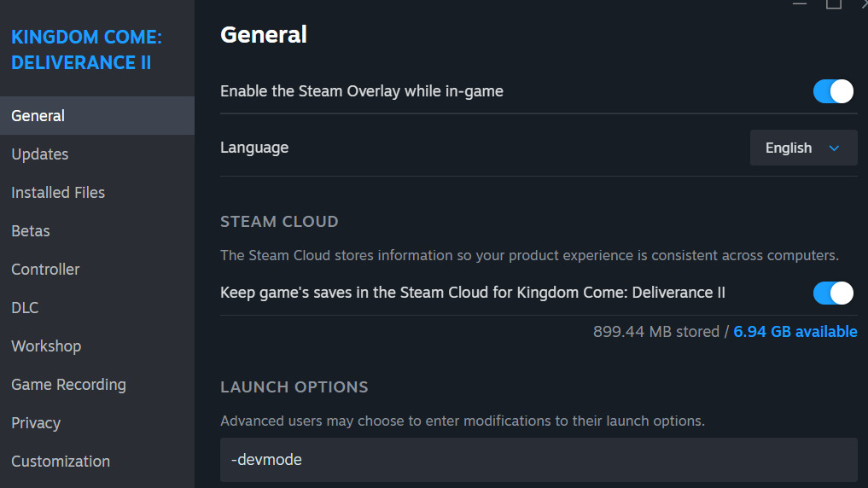Click the Kingdom Come: Deliverance II title
868x488 pixels.
(x=86, y=50)
